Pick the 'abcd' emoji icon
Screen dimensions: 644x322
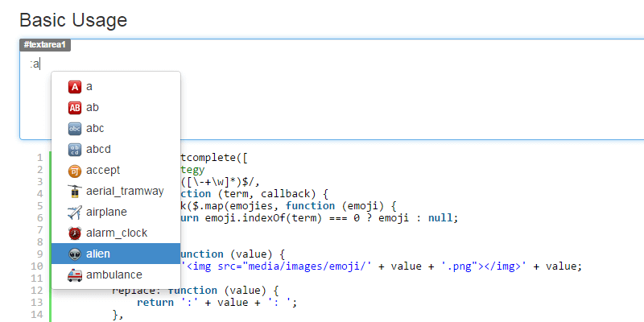(75, 149)
